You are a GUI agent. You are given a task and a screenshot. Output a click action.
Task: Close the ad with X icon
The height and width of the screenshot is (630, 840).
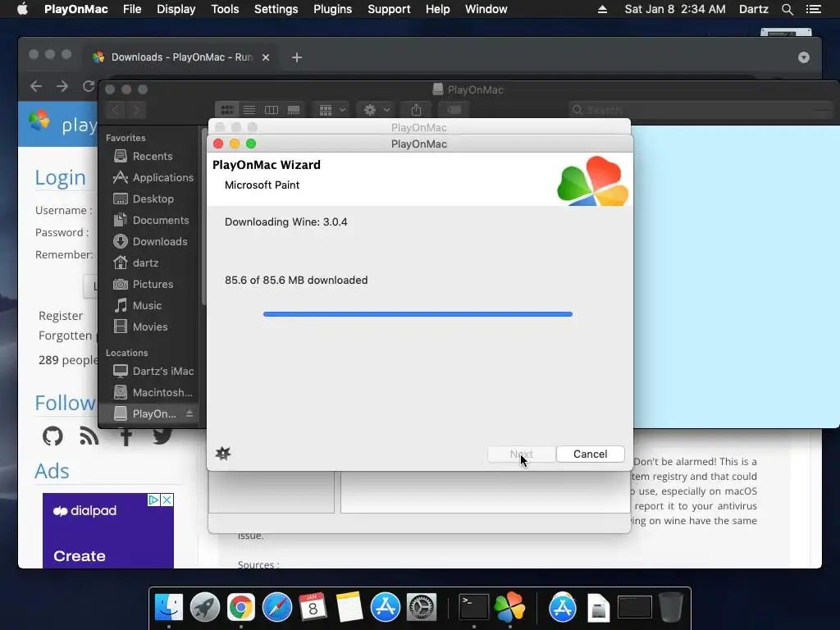tap(167, 500)
